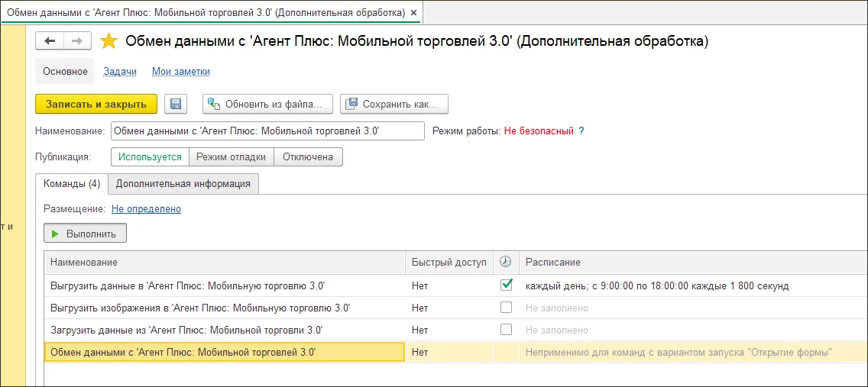The image size is (868, 387).
Task: Close the 'Обмен данными' window tab
Action: (x=414, y=11)
